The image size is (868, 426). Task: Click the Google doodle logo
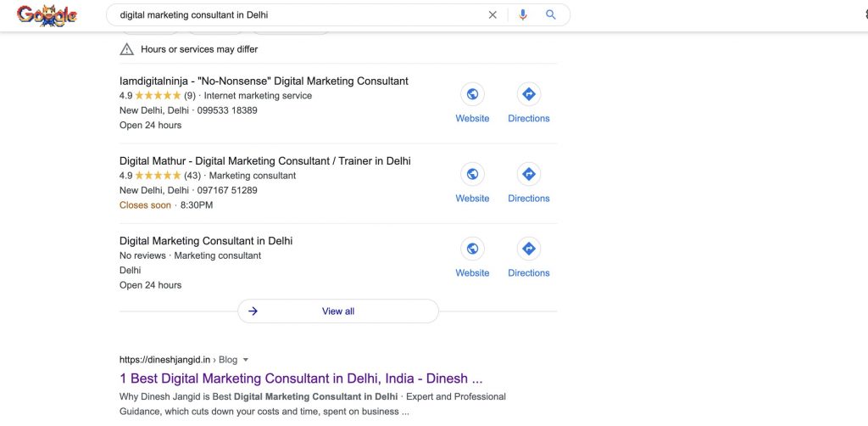point(47,15)
